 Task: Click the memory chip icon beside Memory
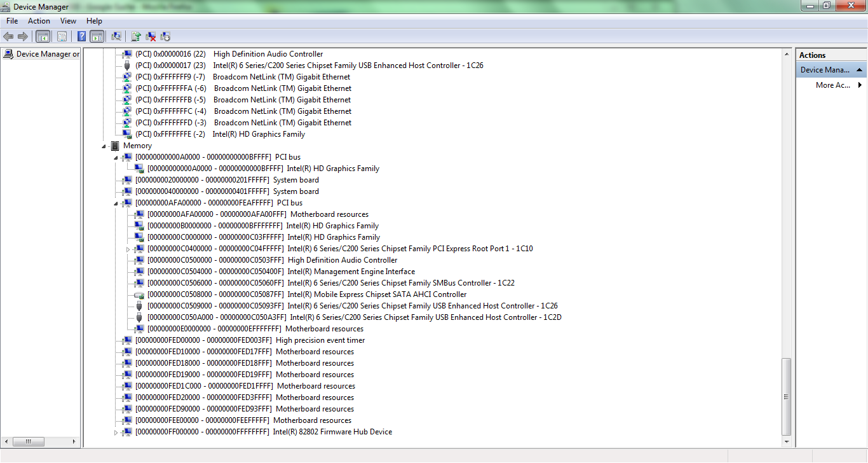[x=115, y=146]
